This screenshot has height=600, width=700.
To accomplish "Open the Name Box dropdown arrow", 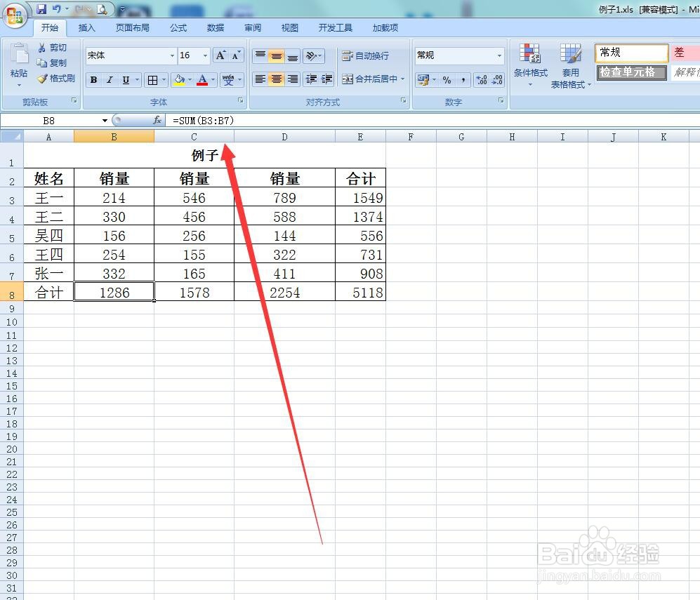I will (105, 121).
